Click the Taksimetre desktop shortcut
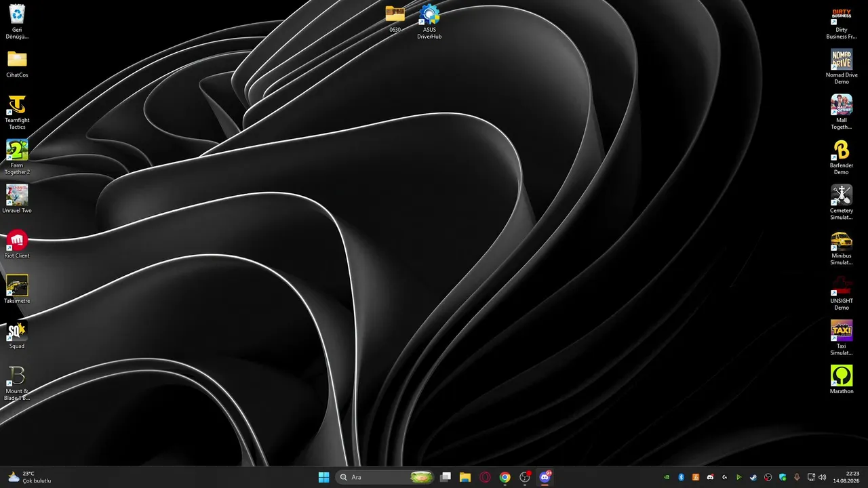 (x=17, y=289)
